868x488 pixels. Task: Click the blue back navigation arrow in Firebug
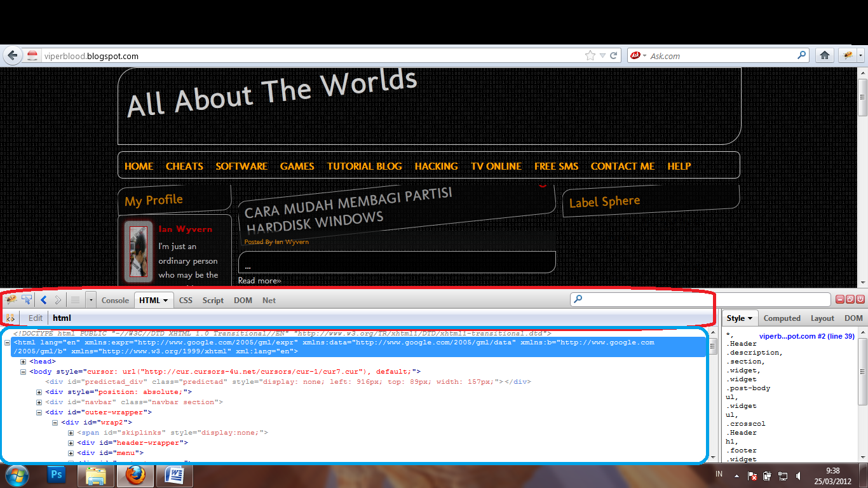[x=43, y=299]
